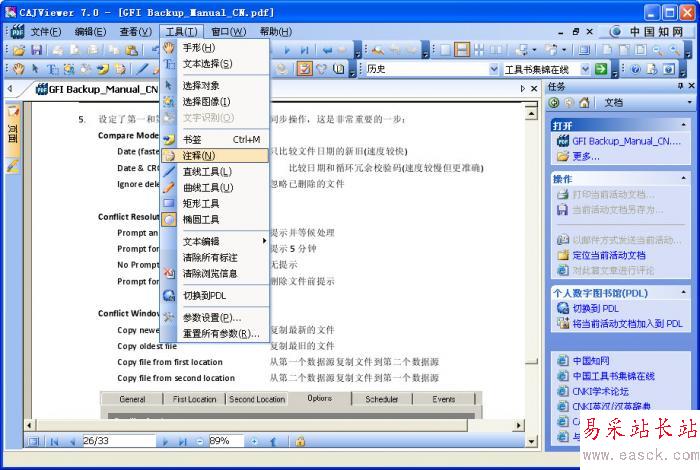Click the first page button in bottom bar
This screenshot has width=700, height=470.
pyautogui.click(x=54, y=442)
